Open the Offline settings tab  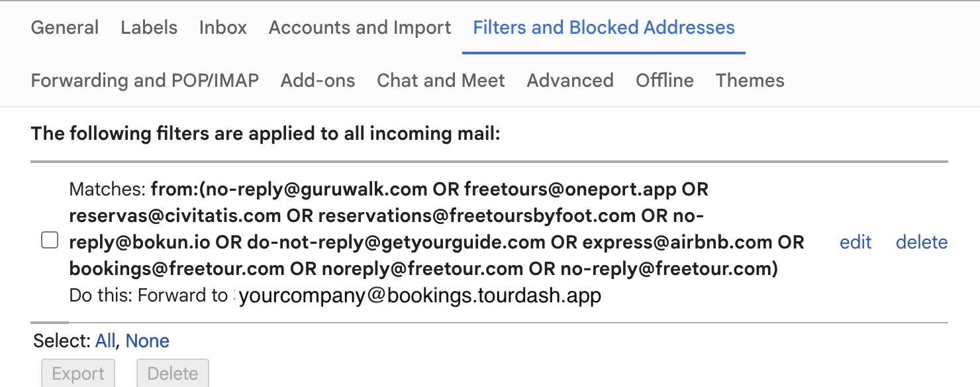click(665, 81)
